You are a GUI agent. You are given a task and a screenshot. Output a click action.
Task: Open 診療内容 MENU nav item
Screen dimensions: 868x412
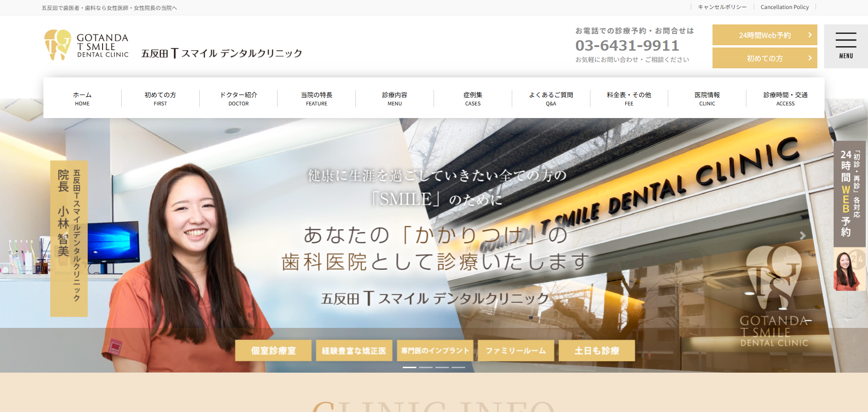[395, 99]
